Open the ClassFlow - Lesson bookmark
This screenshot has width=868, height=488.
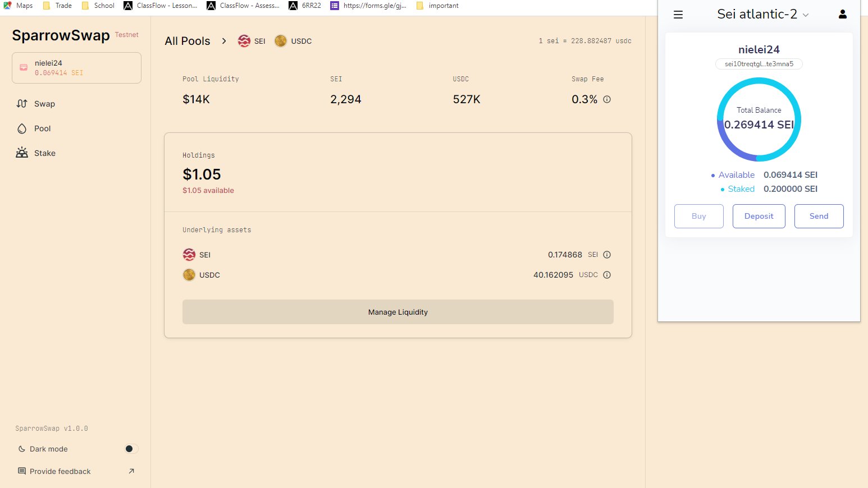coord(161,6)
